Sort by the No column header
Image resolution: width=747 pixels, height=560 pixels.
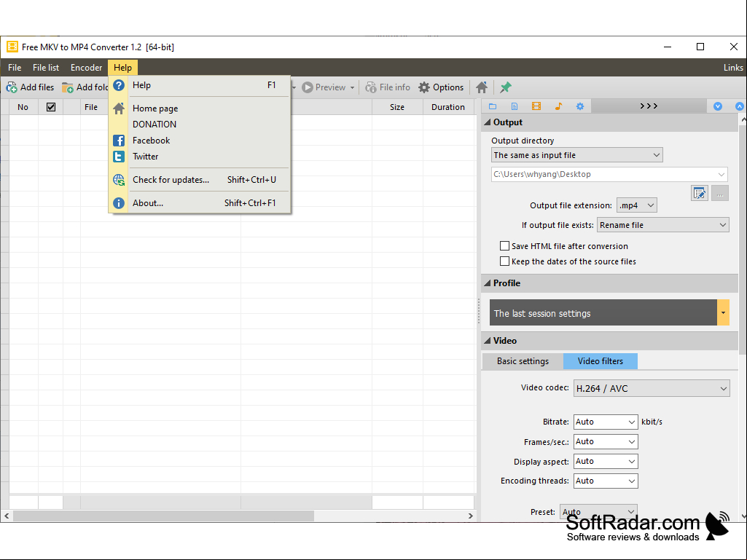[23, 107]
